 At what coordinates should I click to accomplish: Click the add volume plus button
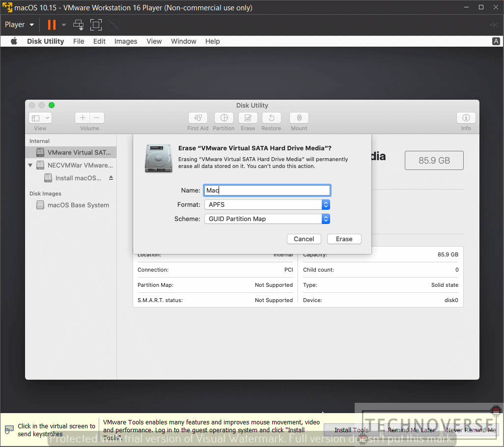tap(83, 118)
